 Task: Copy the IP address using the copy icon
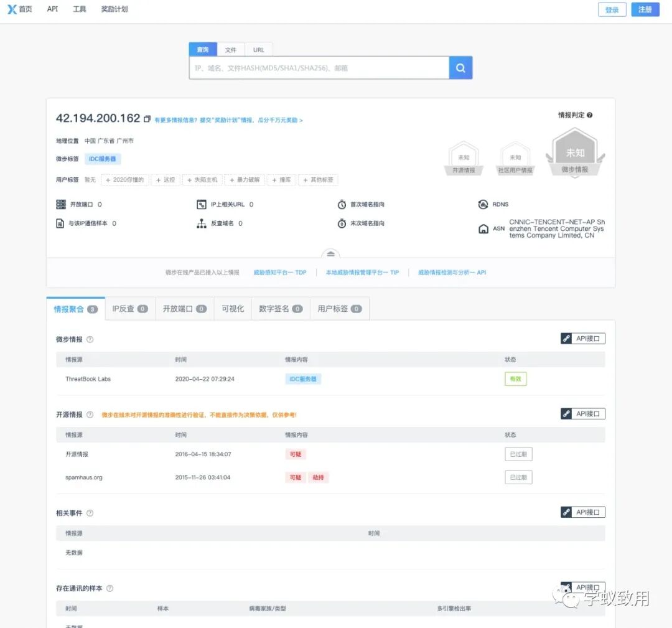pos(147,119)
